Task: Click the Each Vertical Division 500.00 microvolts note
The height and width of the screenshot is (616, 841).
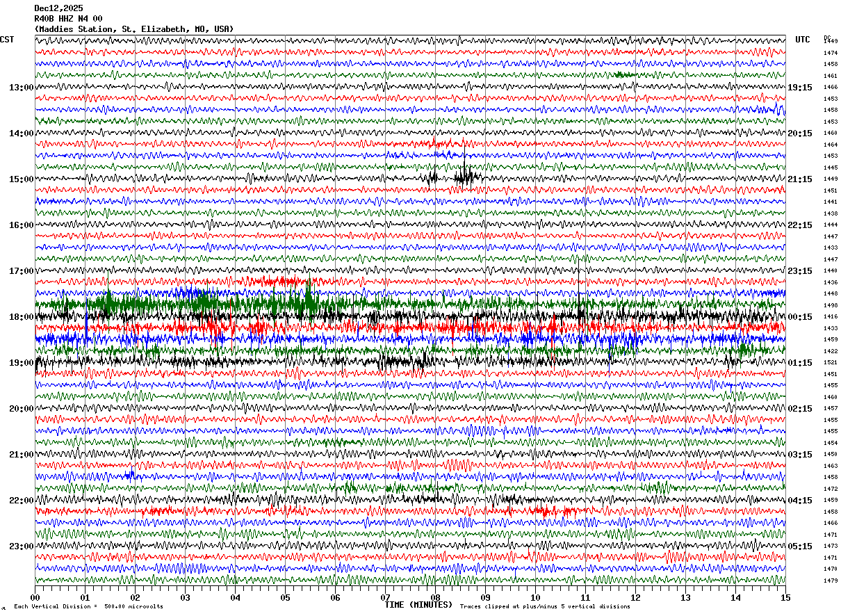Action: pos(88,606)
